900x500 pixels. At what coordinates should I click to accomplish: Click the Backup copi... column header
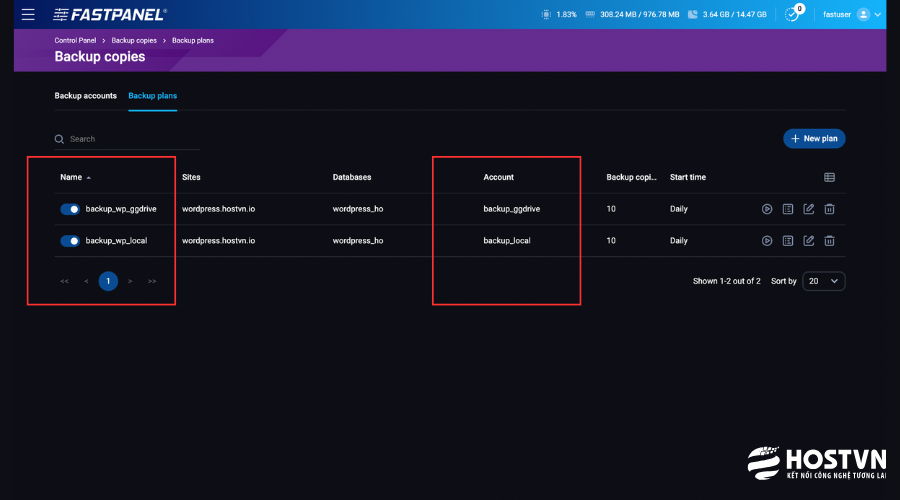tap(631, 177)
